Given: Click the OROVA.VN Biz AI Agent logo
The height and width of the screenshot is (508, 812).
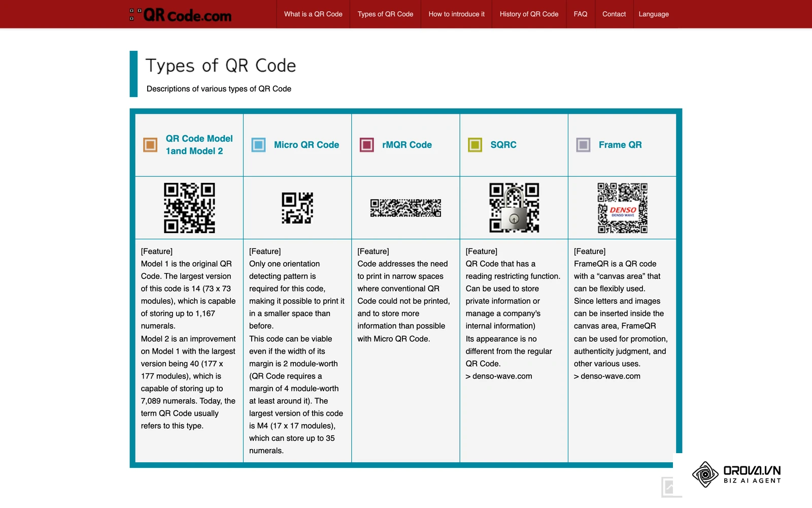Looking at the screenshot, I should (736, 474).
